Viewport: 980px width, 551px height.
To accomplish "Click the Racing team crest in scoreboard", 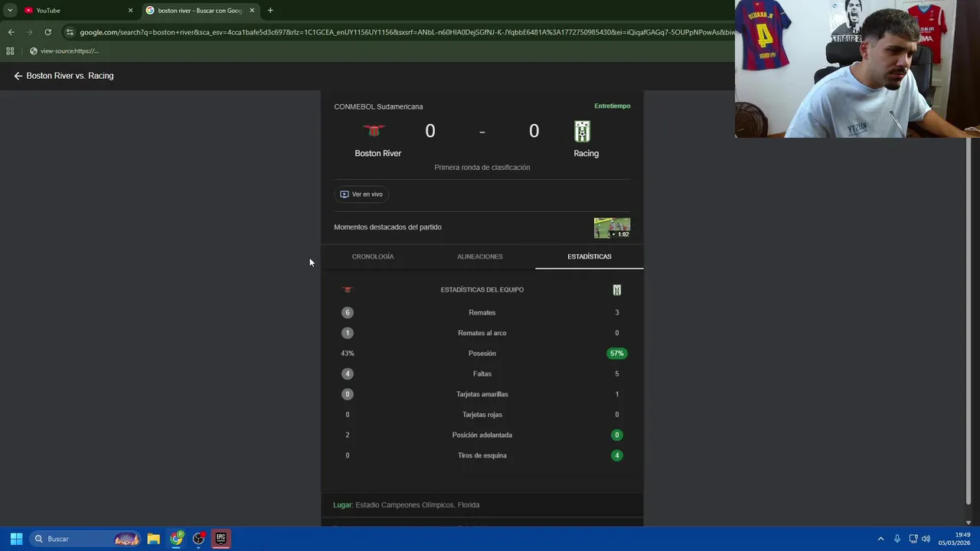I will pos(583,132).
